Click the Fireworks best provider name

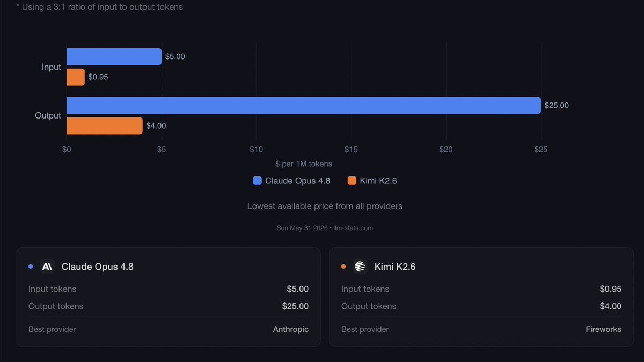pos(604,329)
